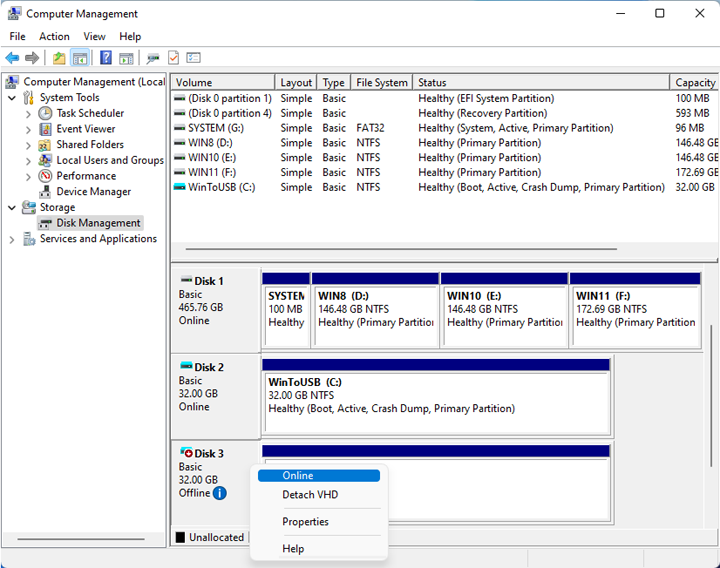Sort by the Status column header
Image resolution: width=720 pixels, height=568 pixels.
[x=541, y=83]
